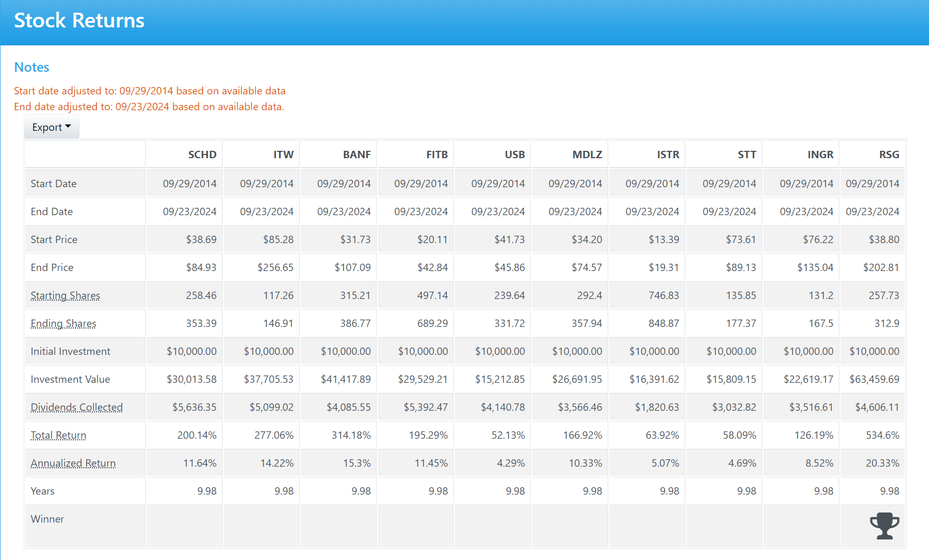Click the Dividends Collected row label
This screenshot has height=560, width=929.
(x=76, y=407)
